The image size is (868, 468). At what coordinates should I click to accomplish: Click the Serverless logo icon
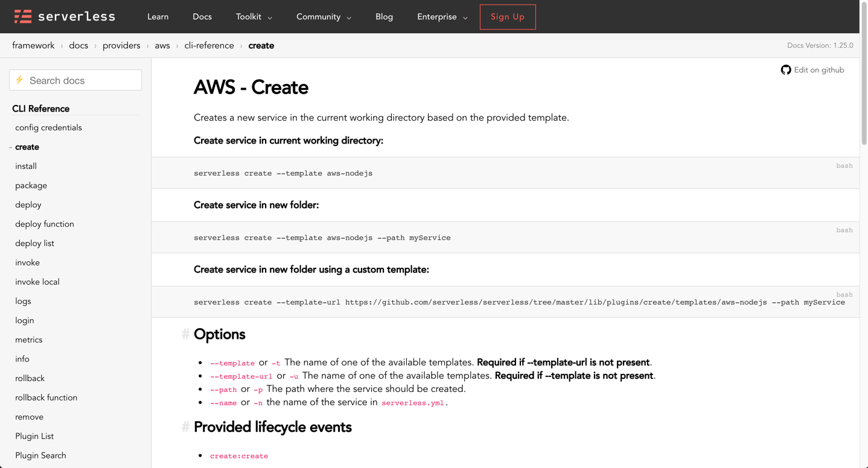23,17
